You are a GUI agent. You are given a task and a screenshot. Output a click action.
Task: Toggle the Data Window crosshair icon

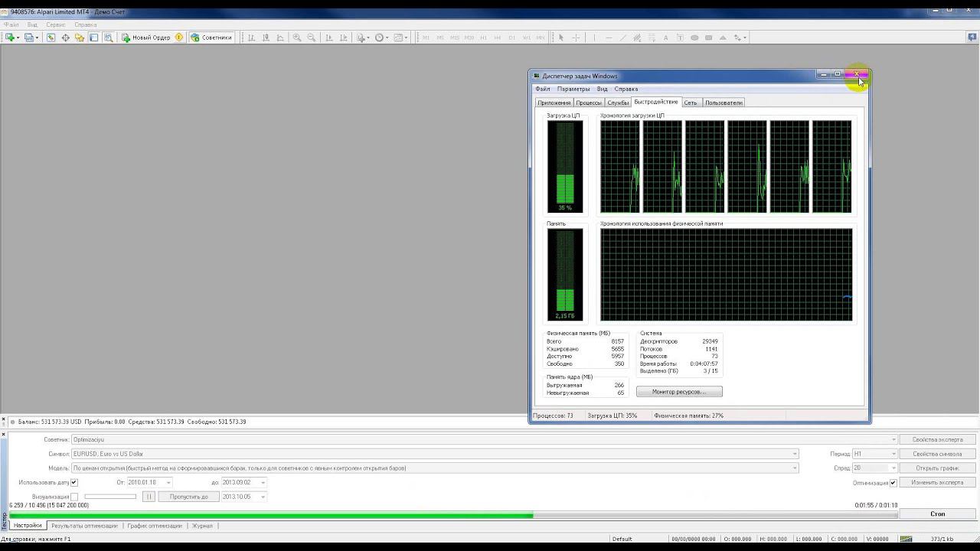coord(65,37)
